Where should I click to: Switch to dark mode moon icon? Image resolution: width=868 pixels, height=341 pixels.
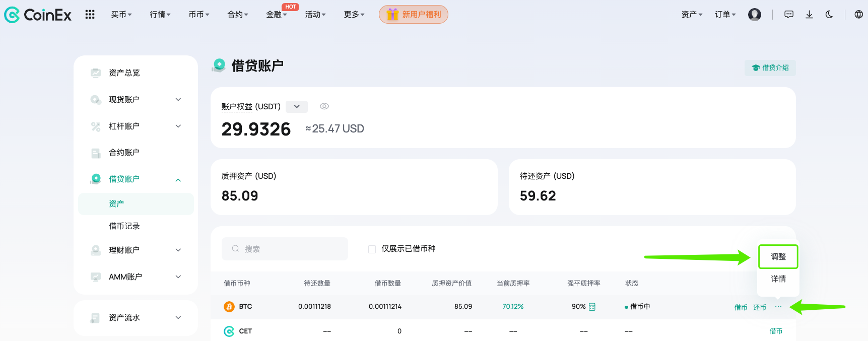tap(829, 15)
